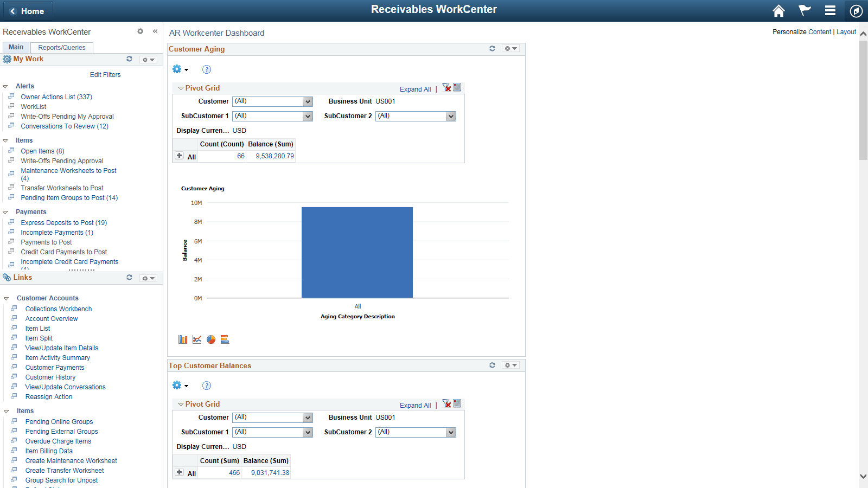Switch Customer Aging chart to line chart

click(x=197, y=339)
